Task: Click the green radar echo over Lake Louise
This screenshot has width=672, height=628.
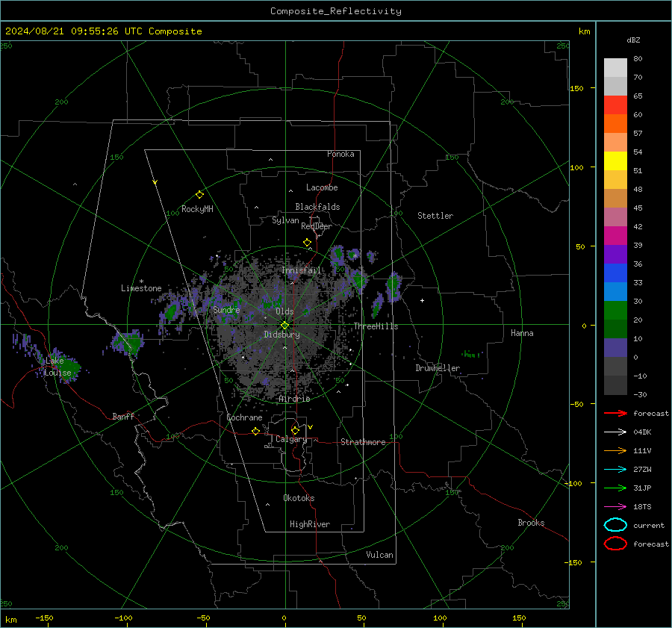Action: click(x=66, y=367)
